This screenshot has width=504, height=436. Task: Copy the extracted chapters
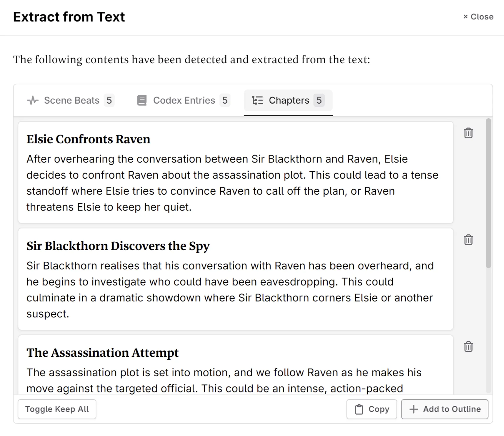tap(372, 409)
